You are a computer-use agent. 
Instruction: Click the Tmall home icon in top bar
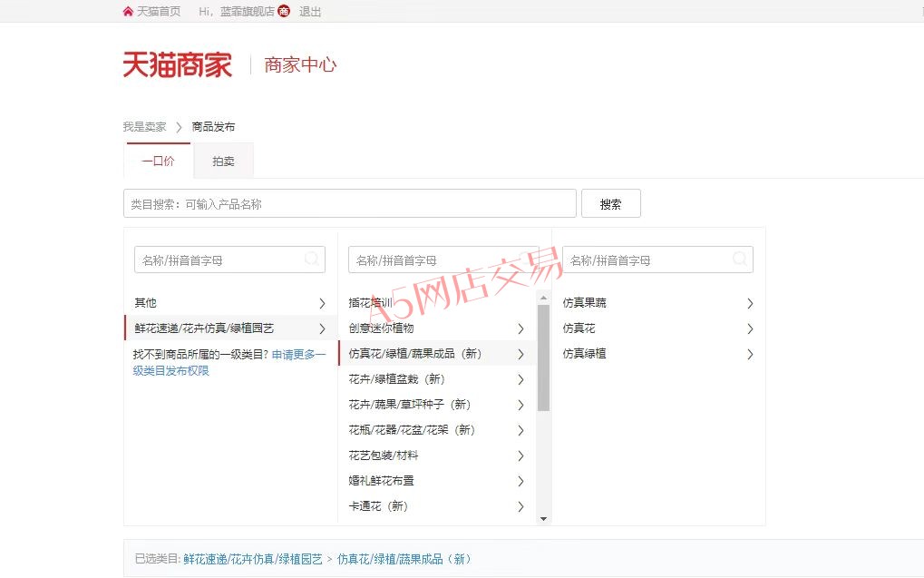click(x=128, y=11)
